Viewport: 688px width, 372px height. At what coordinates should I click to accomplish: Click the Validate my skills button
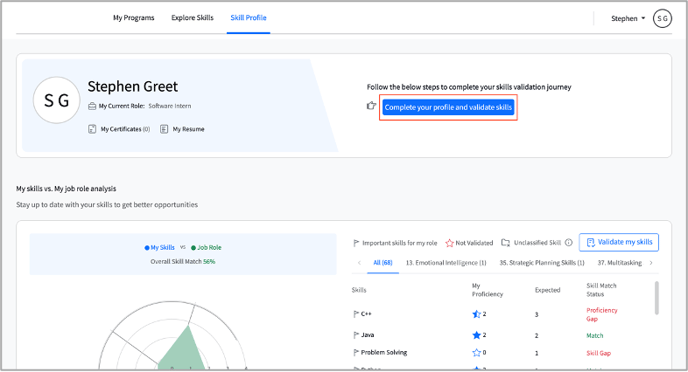pyautogui.click(x=619, y=242)
